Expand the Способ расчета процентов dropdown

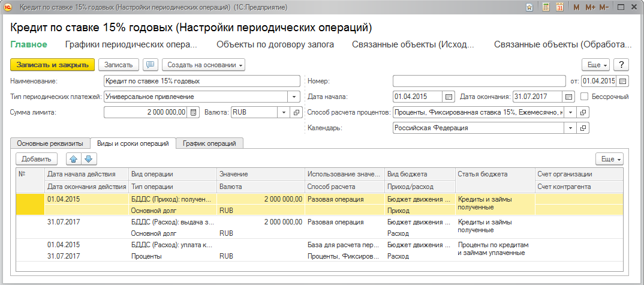coord(570,112)
